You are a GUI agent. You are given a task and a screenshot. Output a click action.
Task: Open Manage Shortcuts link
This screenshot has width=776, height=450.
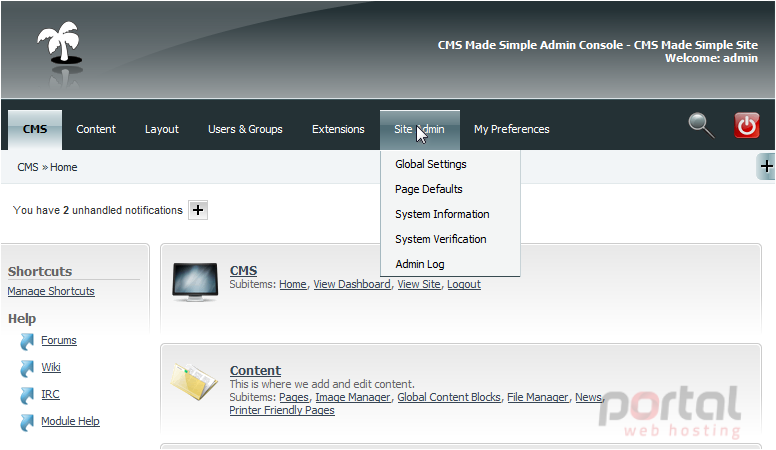click(x=51, y=291)
